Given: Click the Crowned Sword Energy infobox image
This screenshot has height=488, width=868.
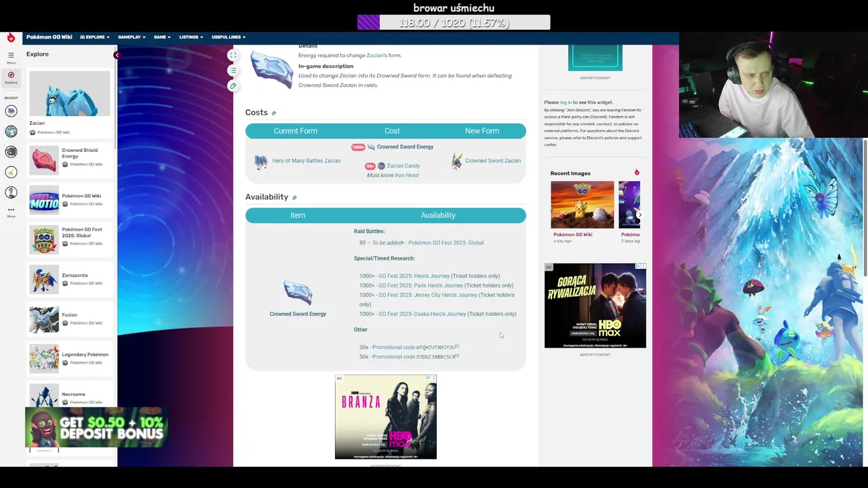Looking at the screenshot, I should click(271, 68).
